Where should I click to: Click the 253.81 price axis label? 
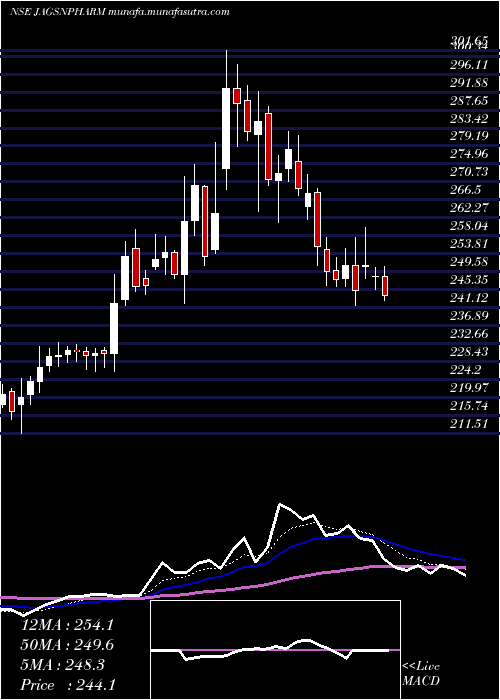click(469, 244)
